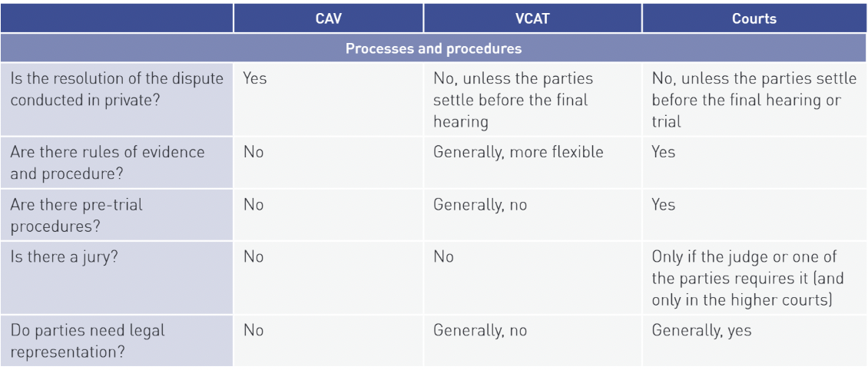Click Courts' 'Yes' for pre-trial procedures
This screenshot has height=370, width=868.
pyautogui.click(x=664, y=205)
